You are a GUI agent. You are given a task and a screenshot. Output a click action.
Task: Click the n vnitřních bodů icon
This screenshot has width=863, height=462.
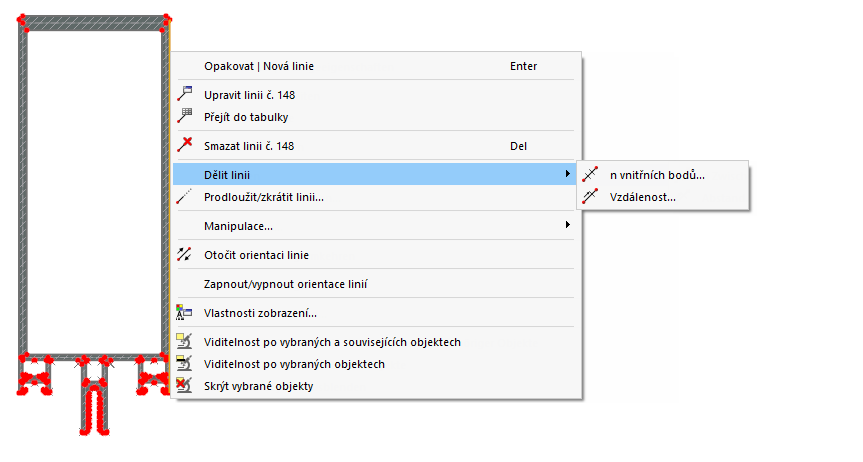(590, 175)
